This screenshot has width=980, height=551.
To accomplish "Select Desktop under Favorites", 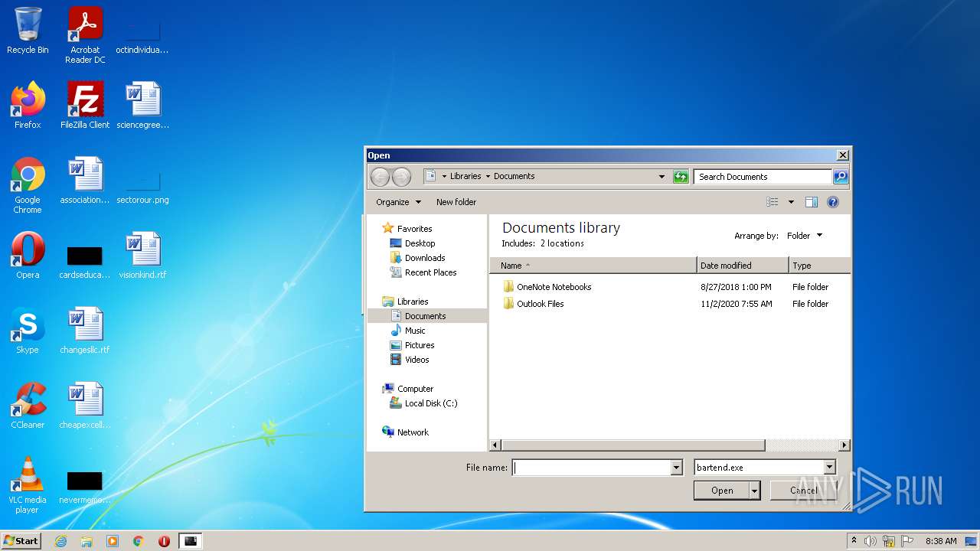I will pos(420,243).
